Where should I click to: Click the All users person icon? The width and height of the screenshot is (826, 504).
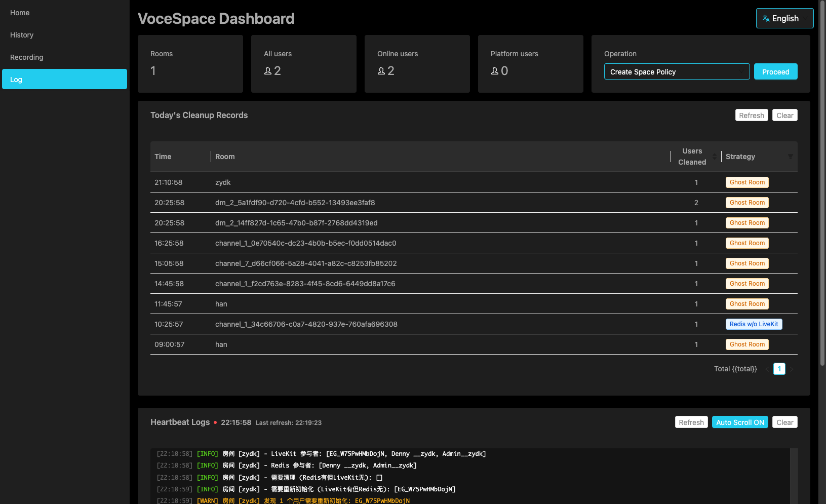(268, 71)
